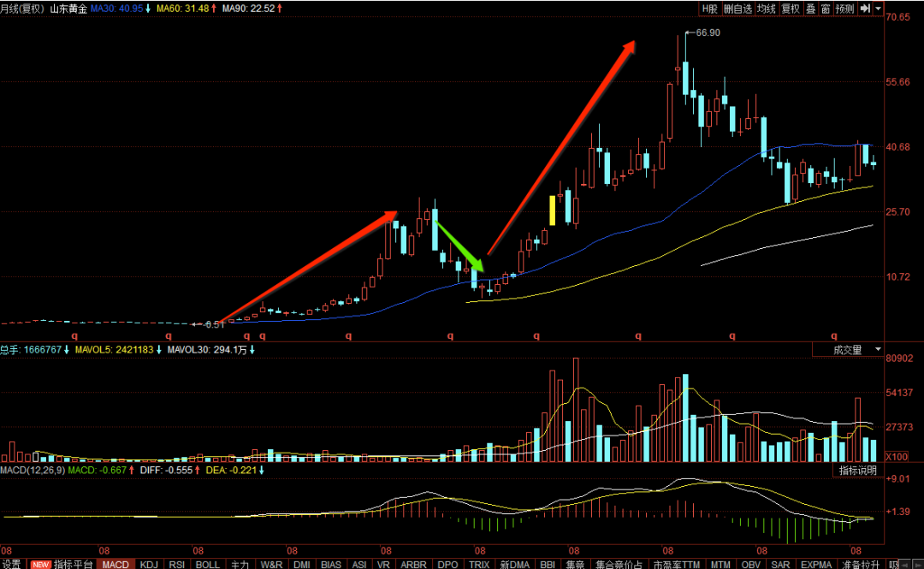924x569 pixels.
Task: Select the BOLL indicator tab
Action: coord(207,564)
